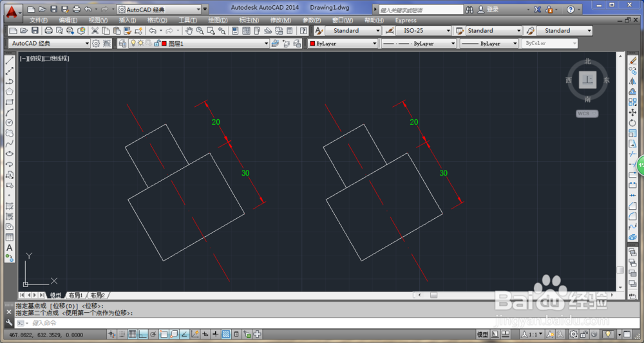Click the red layer color swatch of 图层1

pos(164,44)
